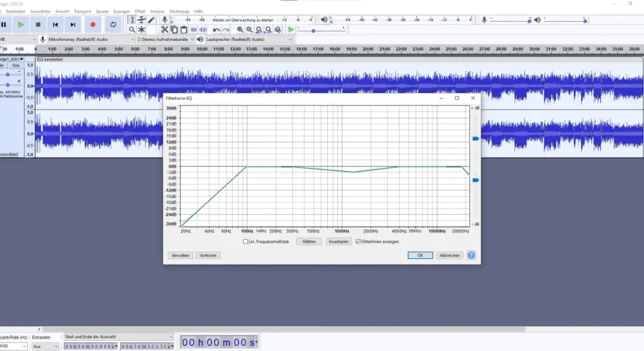Paste audio with the clipboard icon
The height and width of the screenshot is (351, 644).
coord(184,29)
